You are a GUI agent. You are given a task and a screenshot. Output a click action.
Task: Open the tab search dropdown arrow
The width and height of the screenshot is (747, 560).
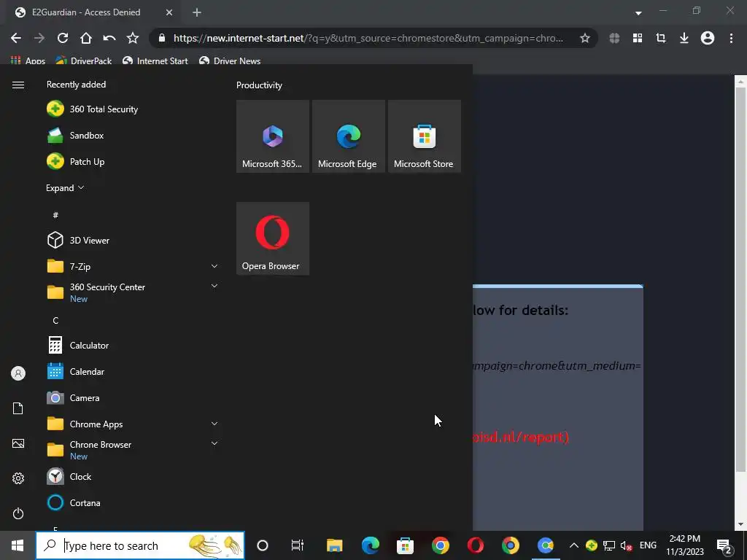pyautogui.click(x=638, y=13)
